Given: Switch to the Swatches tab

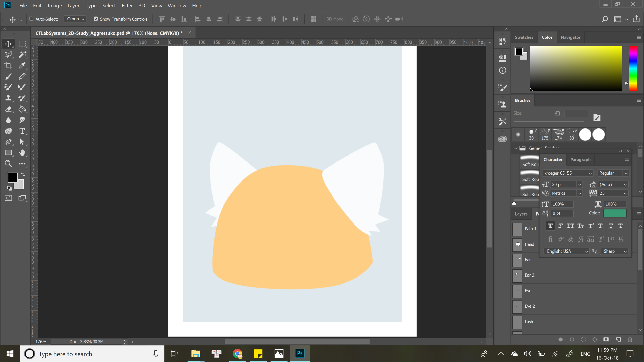Looking at the screenshot, I should click(524, 37).
